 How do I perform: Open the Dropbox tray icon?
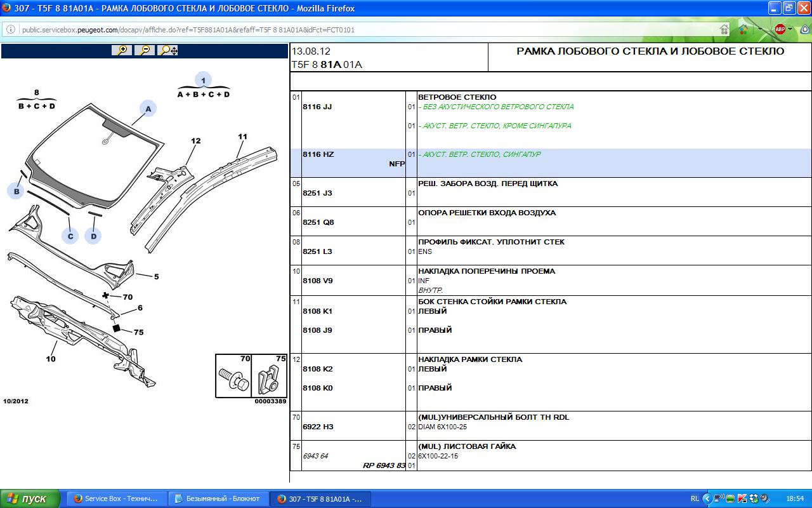(x=754, y=498)
